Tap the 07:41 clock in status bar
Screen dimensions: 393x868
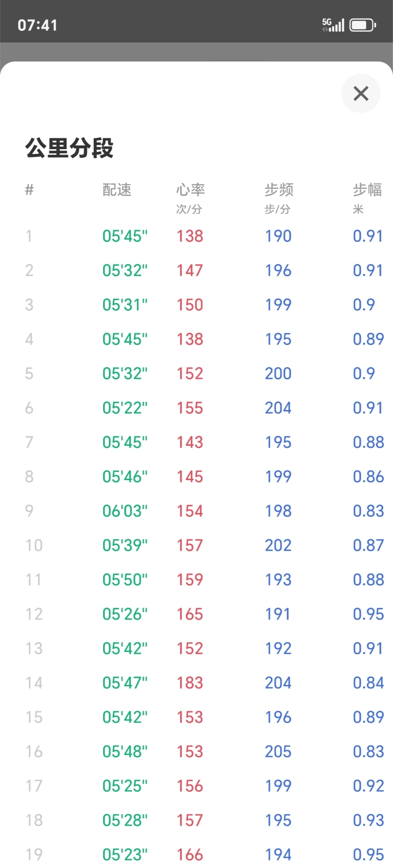click(38, 25)
